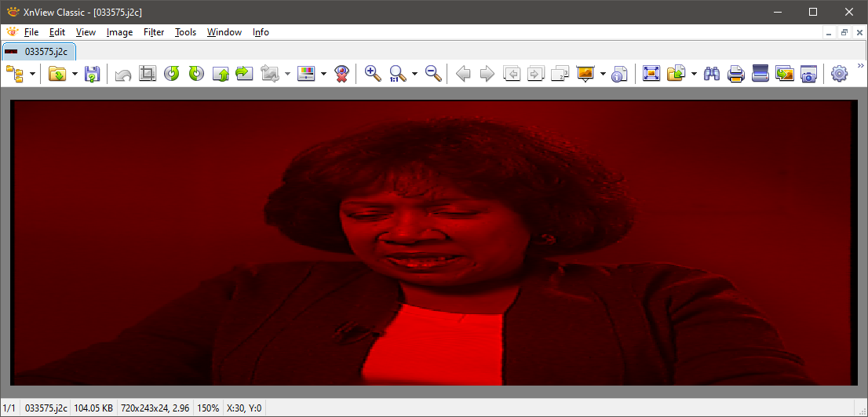Click the JPEG lossless transformation icon
This screenshot has height=417, width=868.
[270, 74]
